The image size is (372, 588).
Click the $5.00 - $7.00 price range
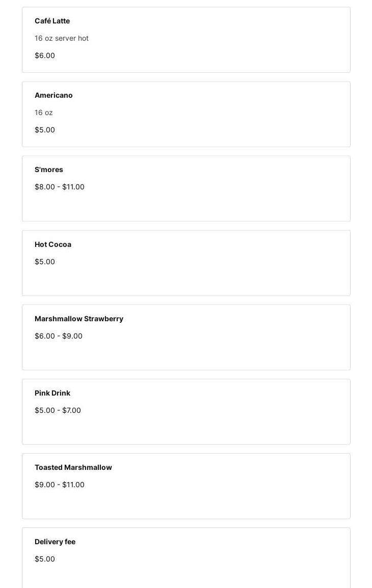click(x=58, y=410)
